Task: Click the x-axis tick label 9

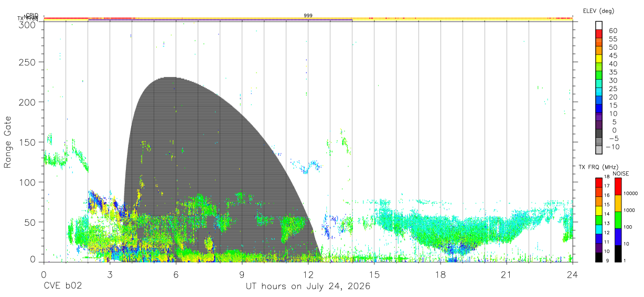Action: pyautogui.click(x=242, y=274)
